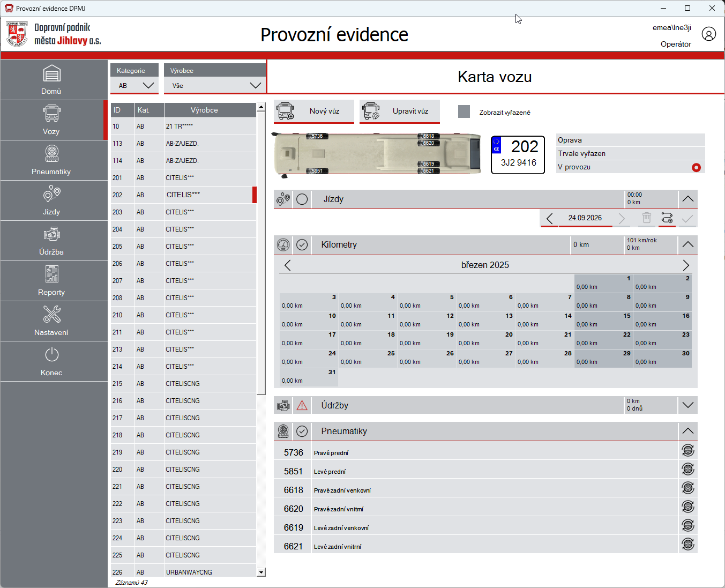Click tire swap icon for 5736

pyautogui.click(x=688, y=451)
